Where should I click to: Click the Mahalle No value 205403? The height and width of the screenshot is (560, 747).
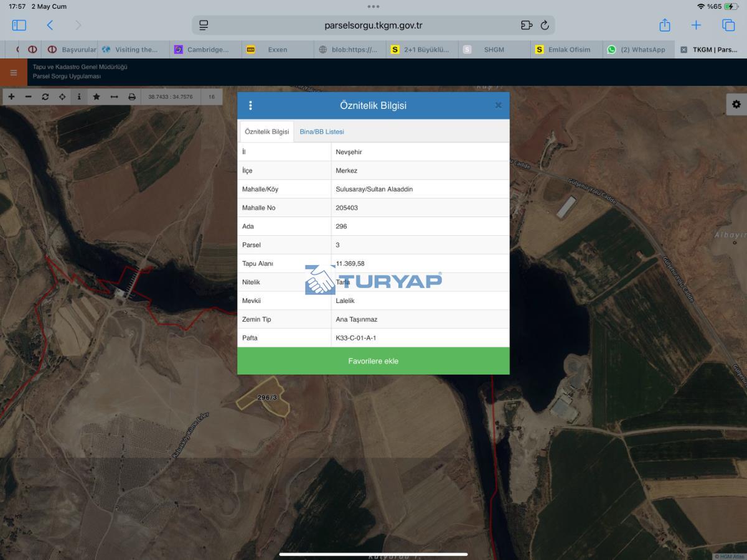(347, 208)
